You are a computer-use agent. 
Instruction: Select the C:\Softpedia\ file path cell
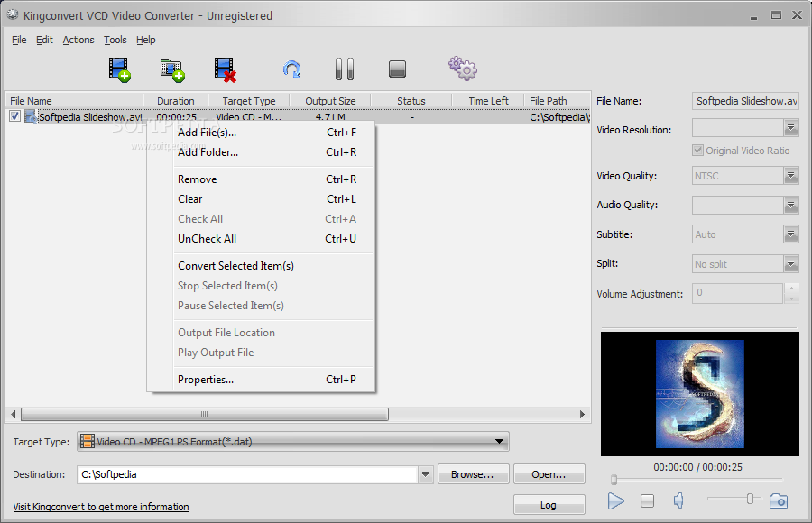(559, 117)
